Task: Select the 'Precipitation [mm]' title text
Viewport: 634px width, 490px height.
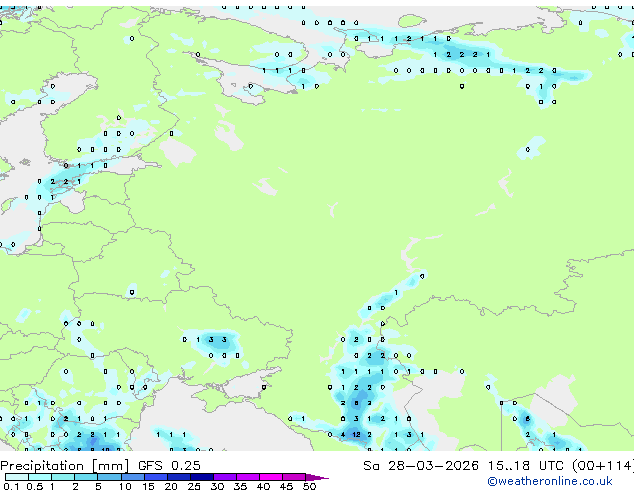Action: (x=65, y=466)
